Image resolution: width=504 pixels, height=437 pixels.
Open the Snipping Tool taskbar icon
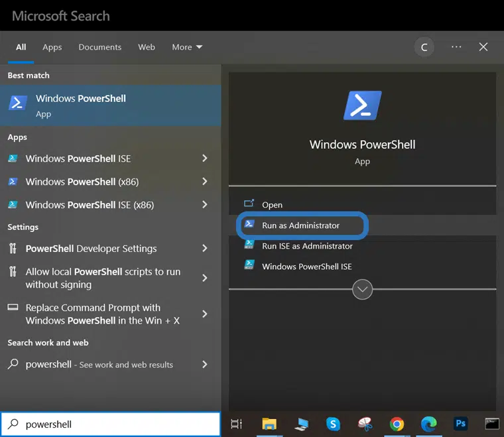click(365, 424)
